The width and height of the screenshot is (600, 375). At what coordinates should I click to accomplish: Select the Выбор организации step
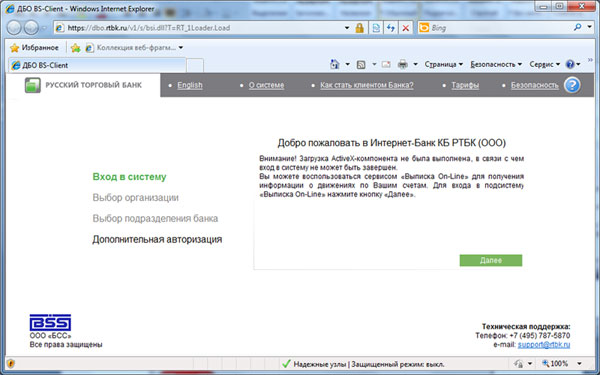click(135, 198)
